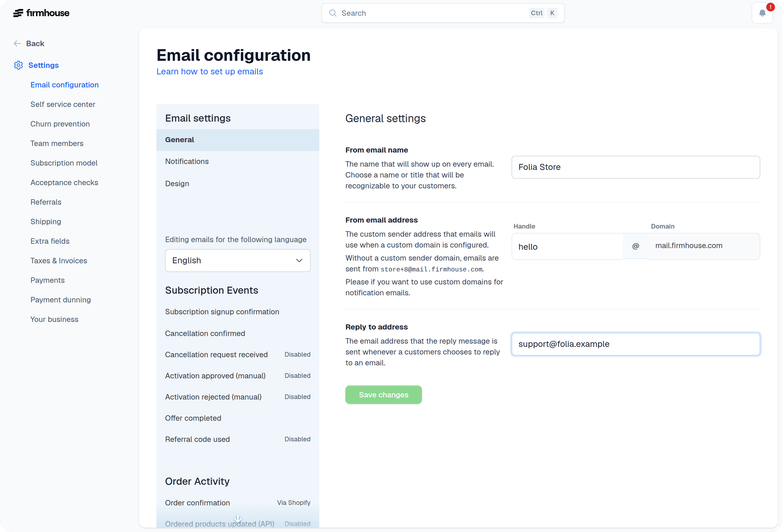Open Subscription model settings
782x532 pixels.
click(64, 163)
